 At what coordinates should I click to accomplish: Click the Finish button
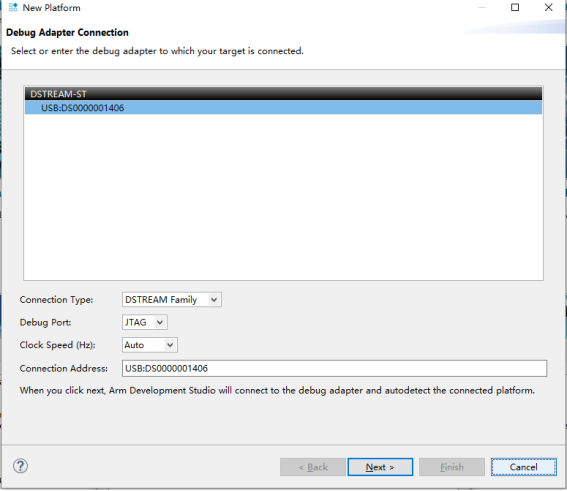click(x=452, y=467)
